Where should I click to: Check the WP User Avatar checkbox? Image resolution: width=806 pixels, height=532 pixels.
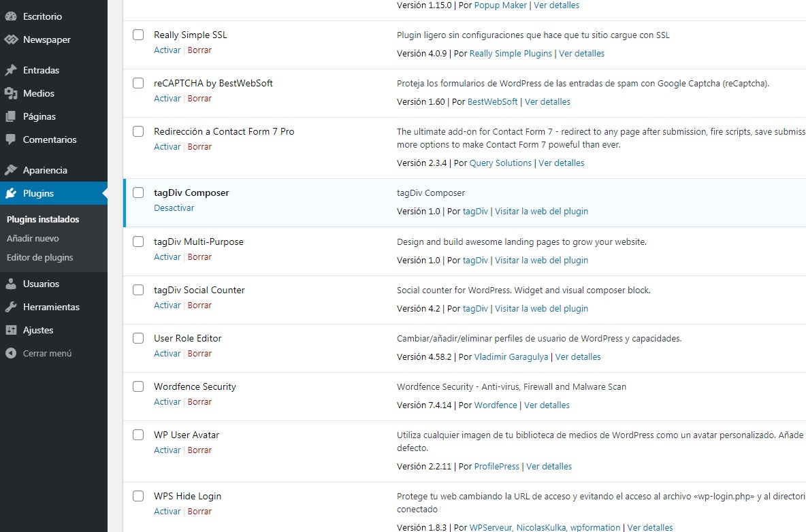pyautogui.click(x=138, y=435)
